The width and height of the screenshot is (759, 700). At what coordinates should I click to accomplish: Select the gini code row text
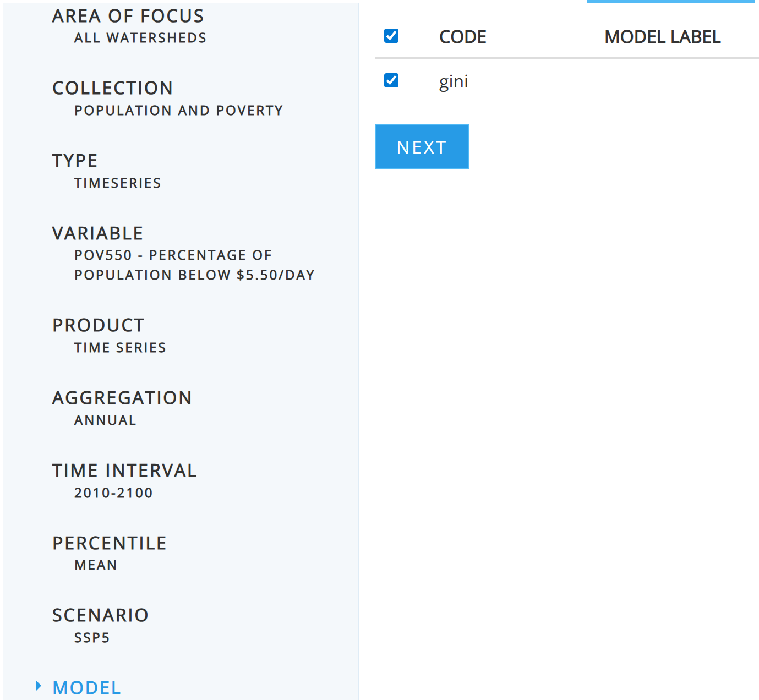coord(454,82)
